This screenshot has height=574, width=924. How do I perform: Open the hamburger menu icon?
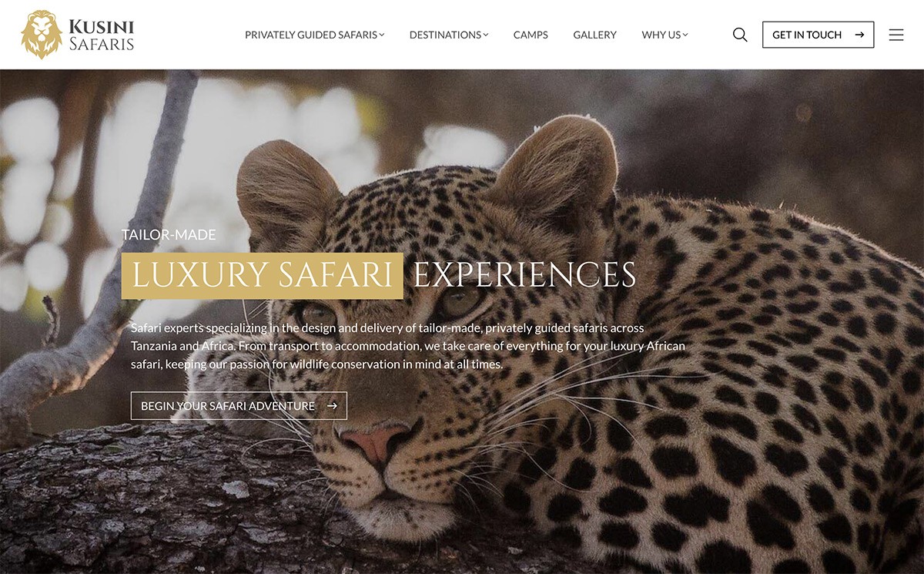[896, 35]
